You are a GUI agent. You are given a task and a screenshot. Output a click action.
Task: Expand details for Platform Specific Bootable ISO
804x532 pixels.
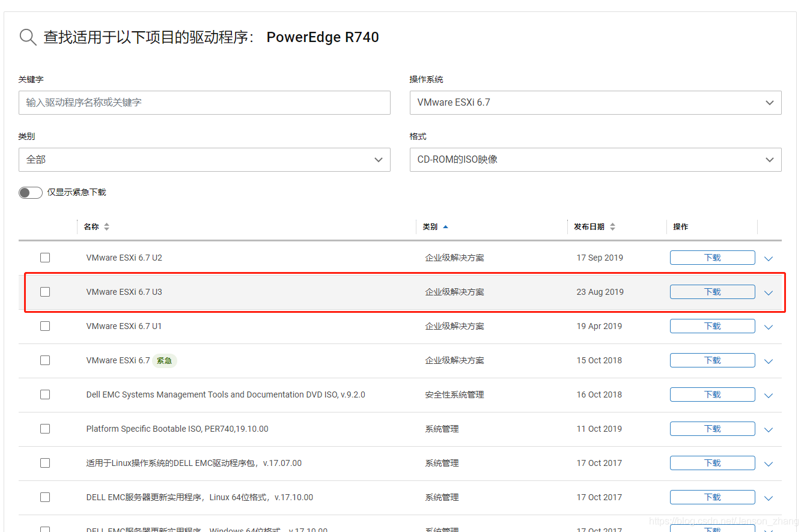pyautogui.click(x=769, y=430)
